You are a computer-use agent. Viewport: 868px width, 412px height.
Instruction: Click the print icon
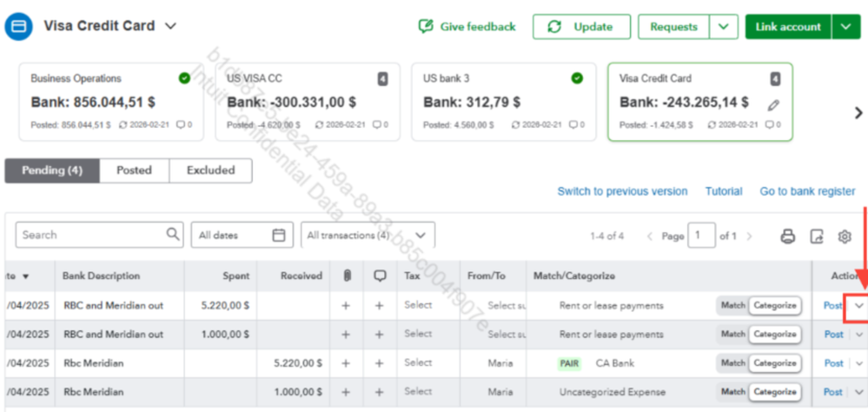788,236
